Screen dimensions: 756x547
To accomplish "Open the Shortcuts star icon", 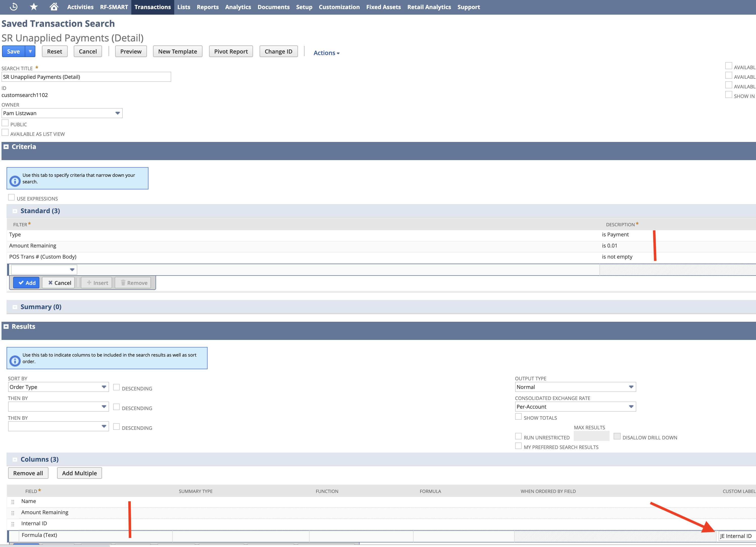I will tap(34, 7).
